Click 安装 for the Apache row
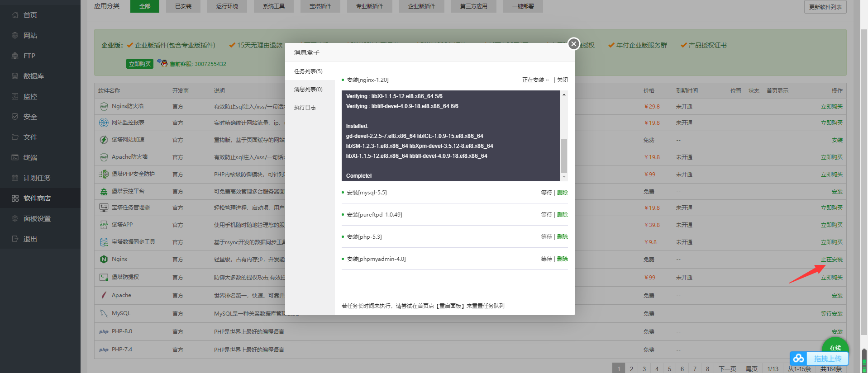Screen dimensions: 868x373 [x=837, y=296]
